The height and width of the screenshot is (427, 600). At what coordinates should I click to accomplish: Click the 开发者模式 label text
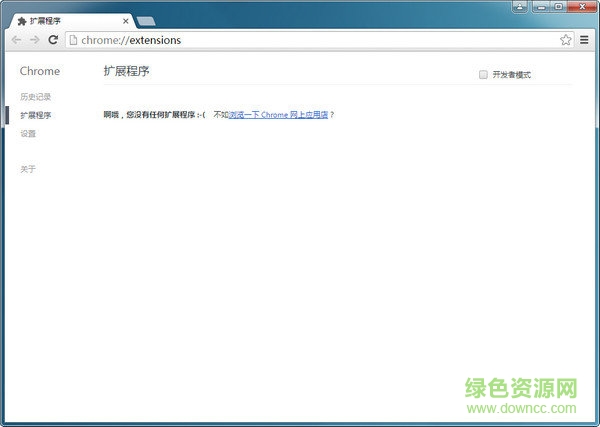click(511, 75)
